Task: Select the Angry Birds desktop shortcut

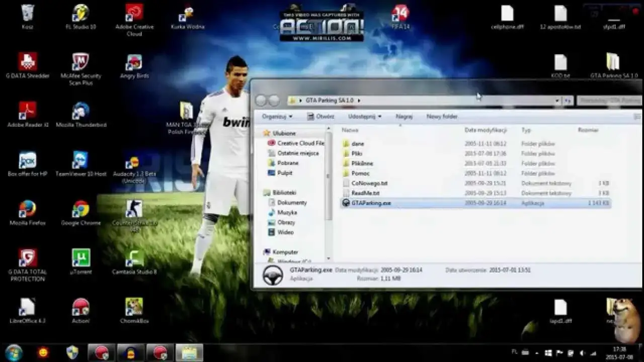Action: coord(134,63)
